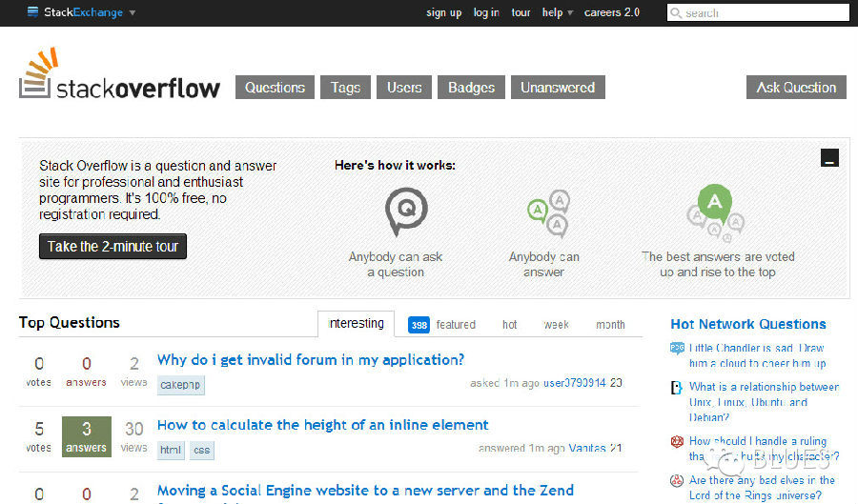Click site icon beside Unix Linux question
The height and width of the screenshot is (504, 858).
tap(677, 388)
